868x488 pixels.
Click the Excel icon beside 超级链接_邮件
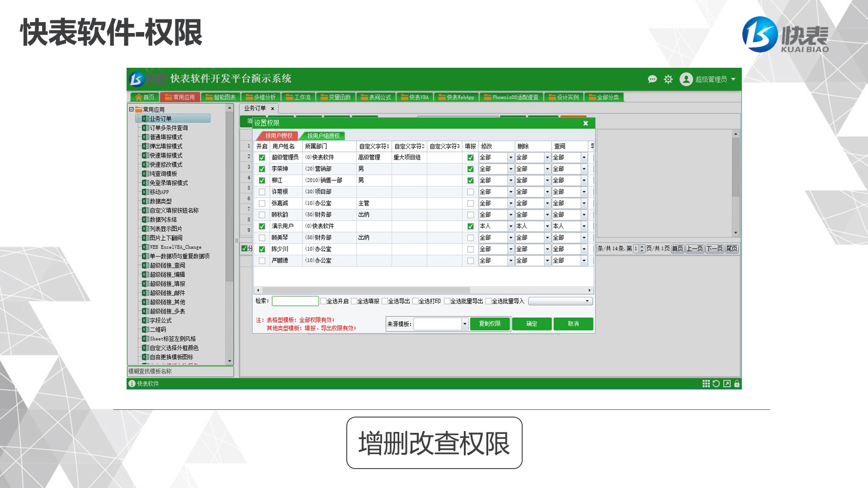click(x=145, y=293)
